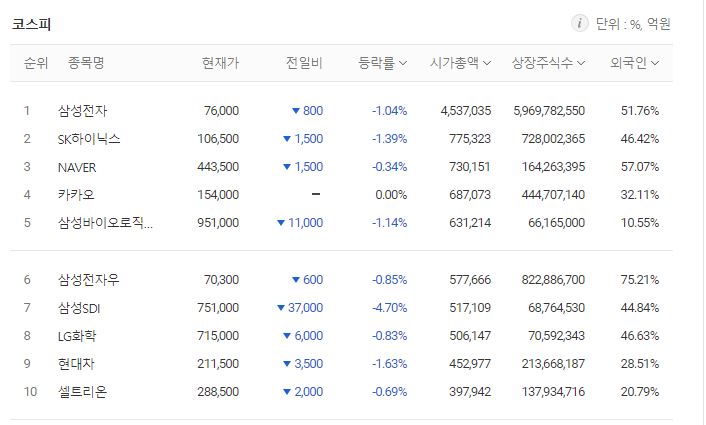Screen dimensions: 706x425
Task: Click market cap value 4,537,035
Action: coord(466,111)
